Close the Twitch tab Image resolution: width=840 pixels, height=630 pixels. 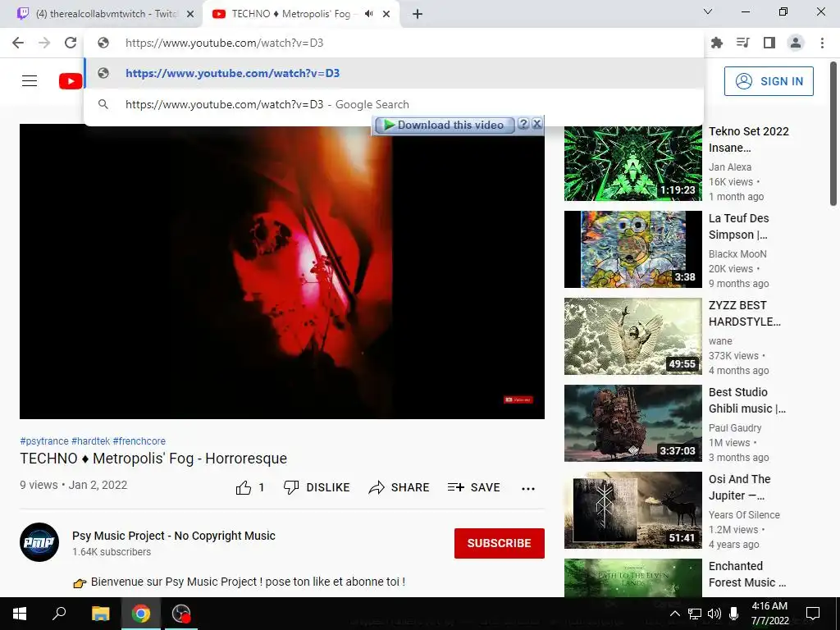[x=190, y=14]
